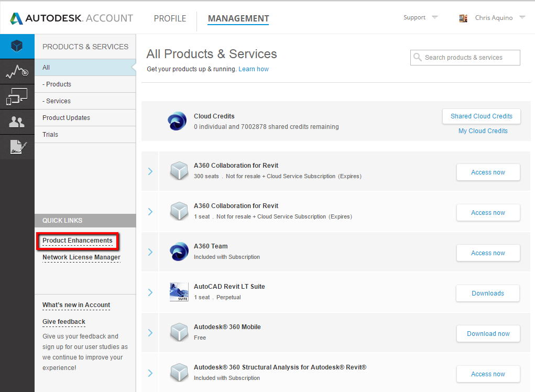The image size is (535, 392).
Task: Expand the 300 seats A360 Collaboration row
Action: pyautogui.click(x=150, y=171)
